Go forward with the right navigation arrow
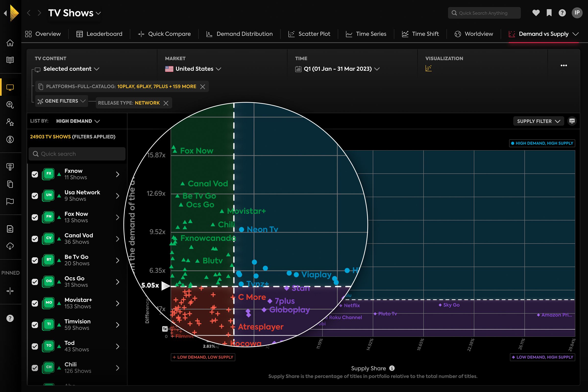Image resolution: width=588 pixels, height=392 pixels. coord(39,13)
